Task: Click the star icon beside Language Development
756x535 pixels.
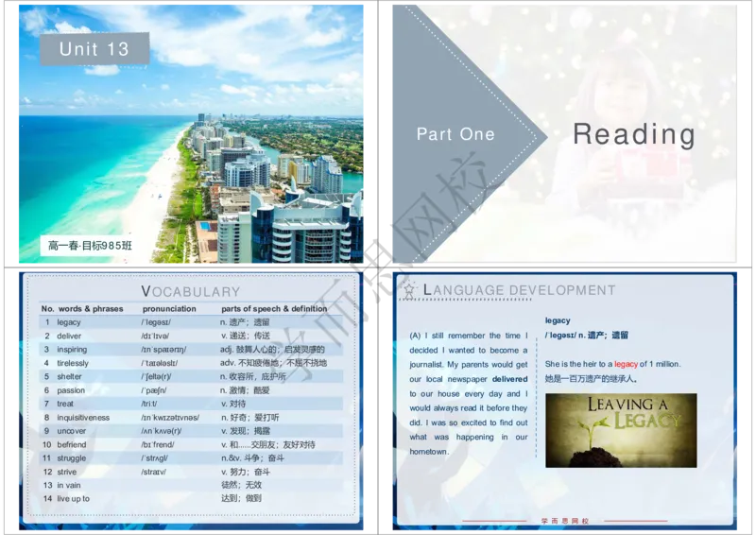Action: 409,290
